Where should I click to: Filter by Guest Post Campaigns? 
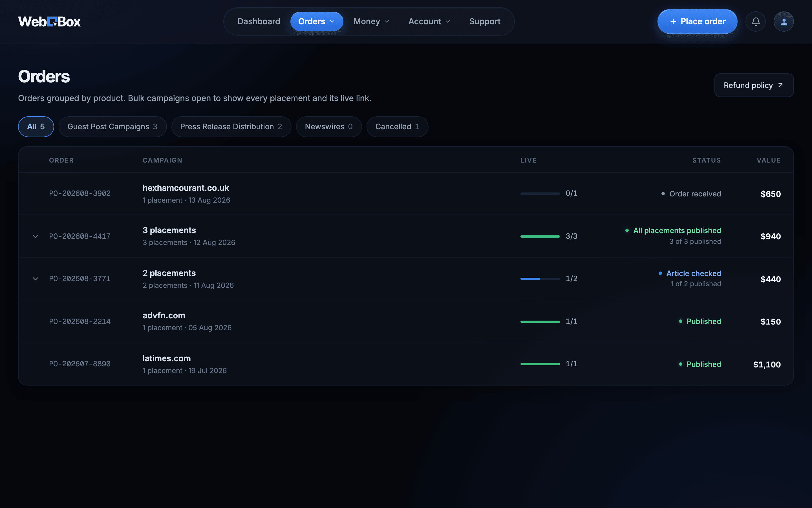tap(112, 127)
